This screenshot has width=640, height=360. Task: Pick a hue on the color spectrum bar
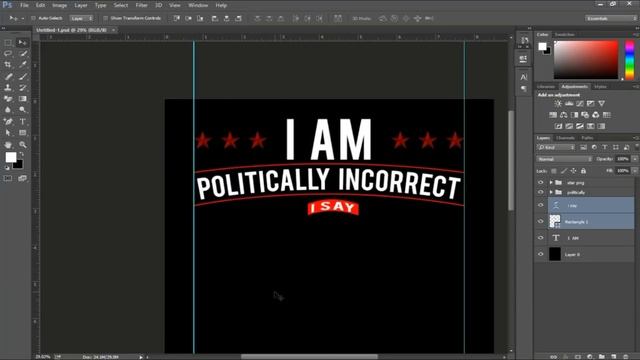(x=629, y=60)
